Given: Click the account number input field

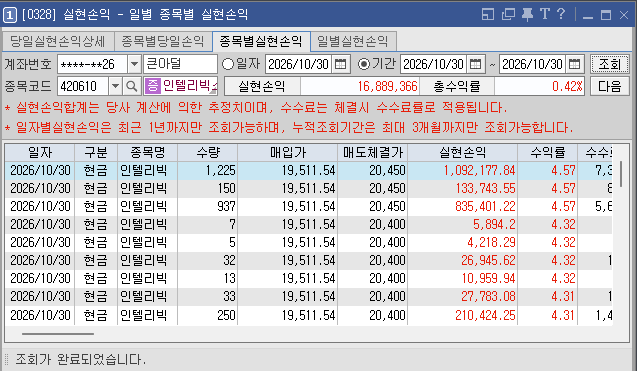Looking at the screenshot, I should [93, 64].
